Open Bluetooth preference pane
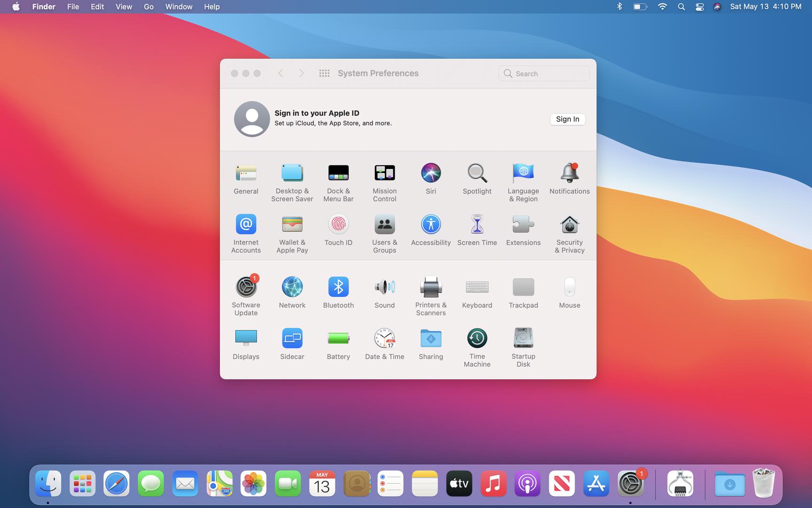 tap(338, 293)
